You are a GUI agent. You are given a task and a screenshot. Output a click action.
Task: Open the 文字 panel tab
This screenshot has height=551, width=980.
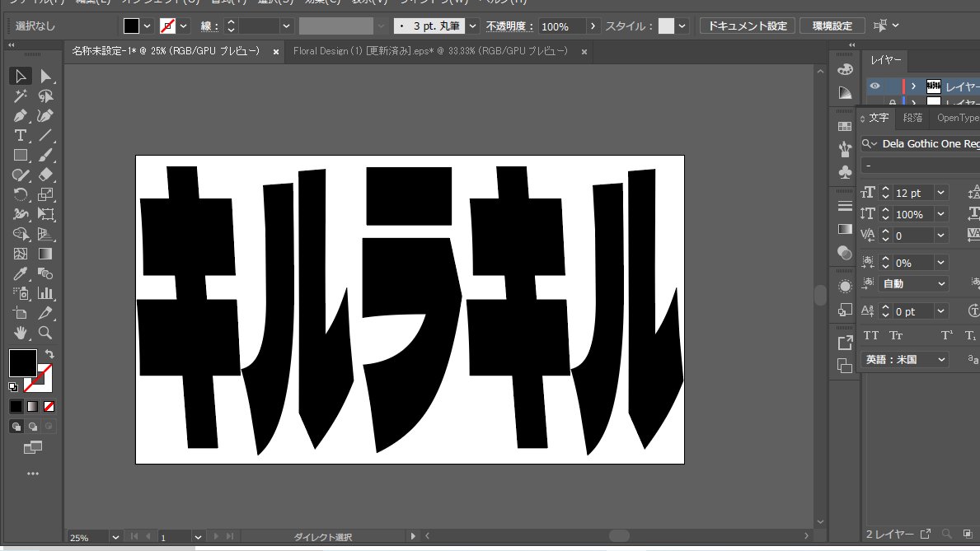(x=879, y=118)
